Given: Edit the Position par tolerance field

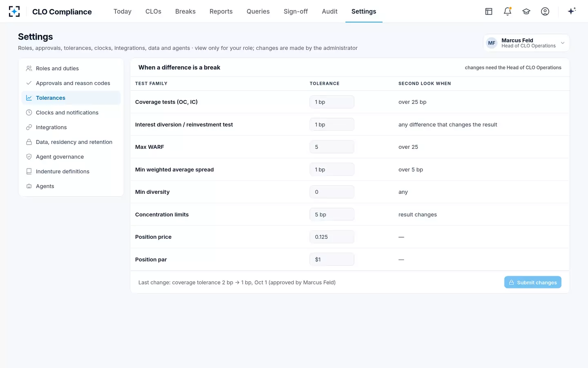Looking at the screenshot, I should click(332, 259).
